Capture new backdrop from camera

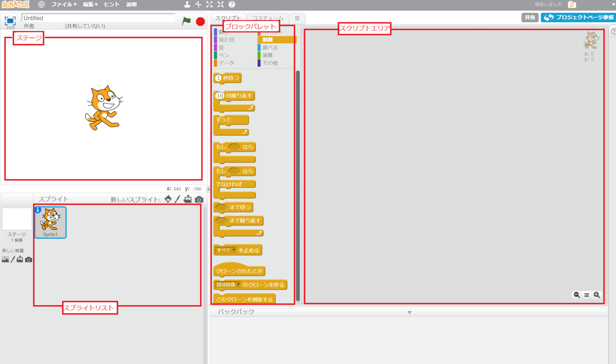(29, 259)
